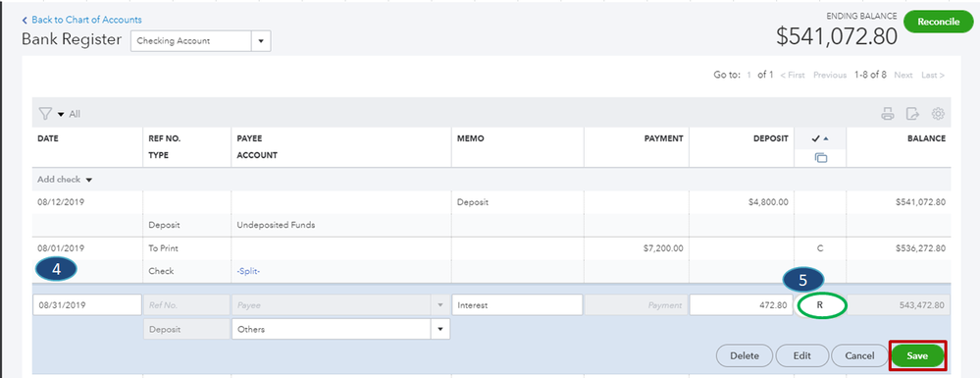
Task: Sort register by DATE column header
Action: point(48,139)
